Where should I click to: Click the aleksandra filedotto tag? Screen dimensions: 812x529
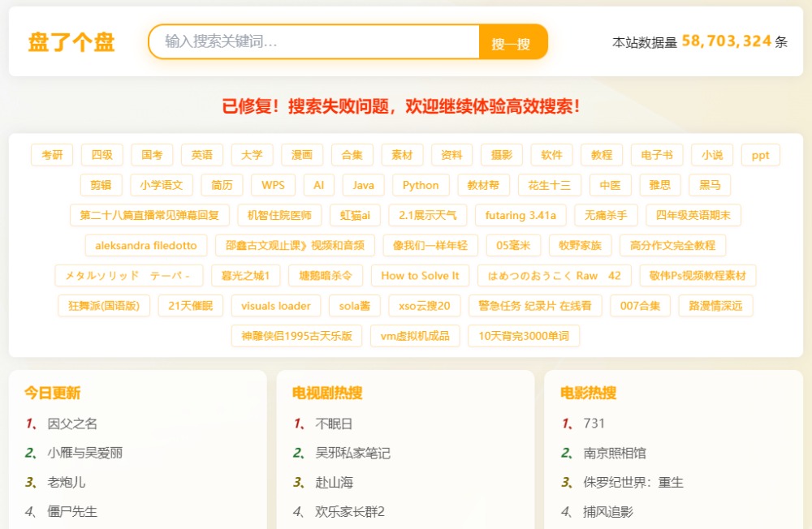click(146, 245)
